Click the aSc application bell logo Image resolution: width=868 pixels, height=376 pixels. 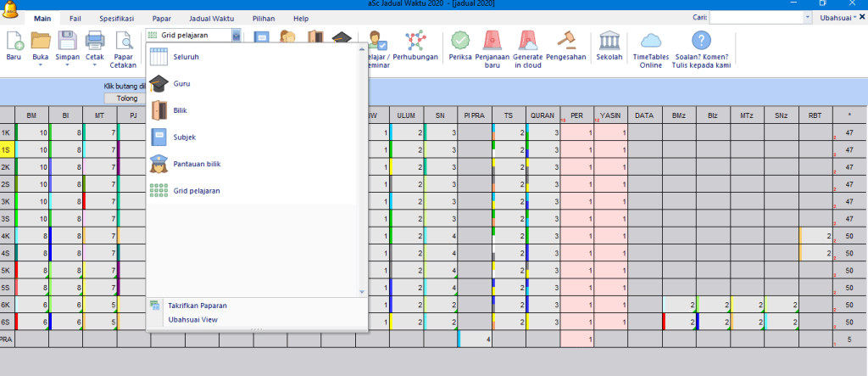[x=9, y=10]
